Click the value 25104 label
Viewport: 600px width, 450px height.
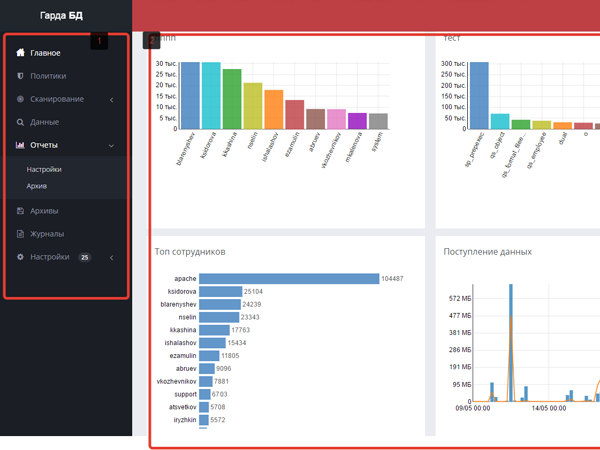(253, 292)
